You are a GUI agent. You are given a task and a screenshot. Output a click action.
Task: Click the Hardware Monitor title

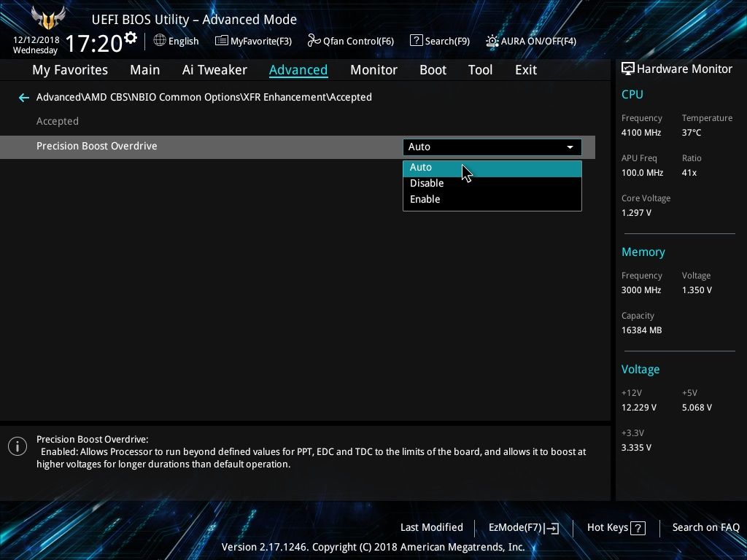pos(684,69)
